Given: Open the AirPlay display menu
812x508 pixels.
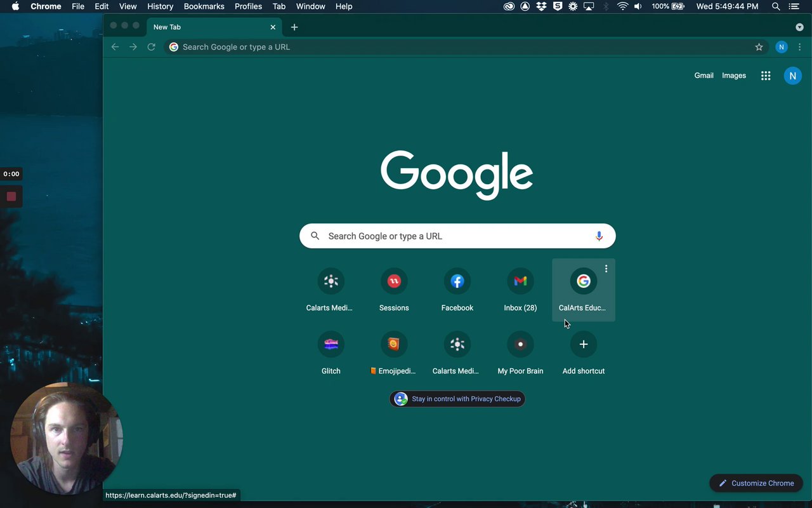Looking at the screenshot, I should point(589,6).
